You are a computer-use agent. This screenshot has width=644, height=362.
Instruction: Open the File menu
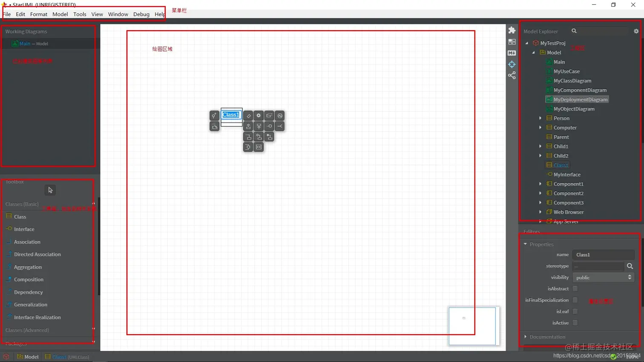7,14
